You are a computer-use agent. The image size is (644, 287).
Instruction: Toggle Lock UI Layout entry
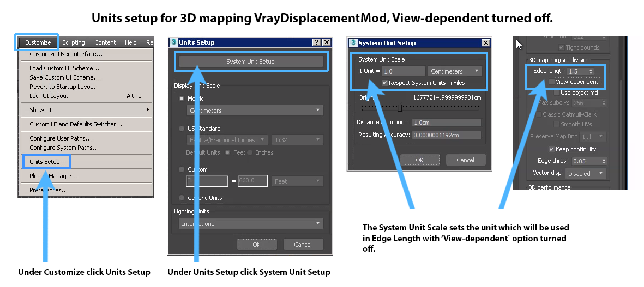tap(86, 96)
